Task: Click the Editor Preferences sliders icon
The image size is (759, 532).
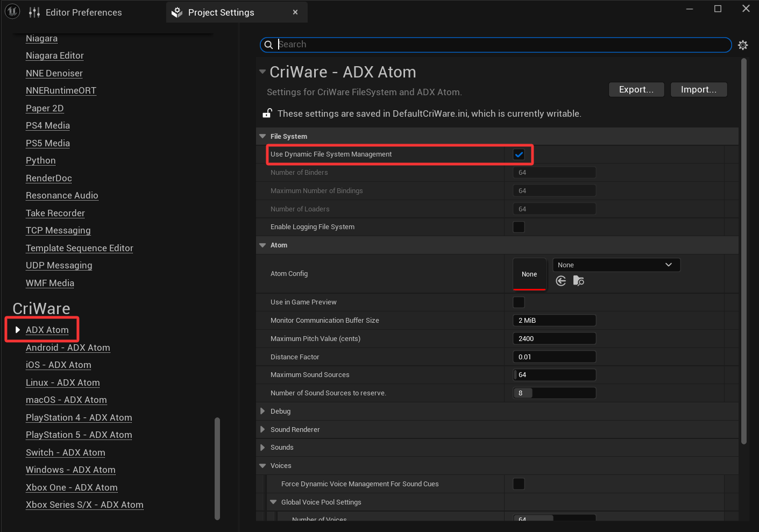Action: [34, 12]
